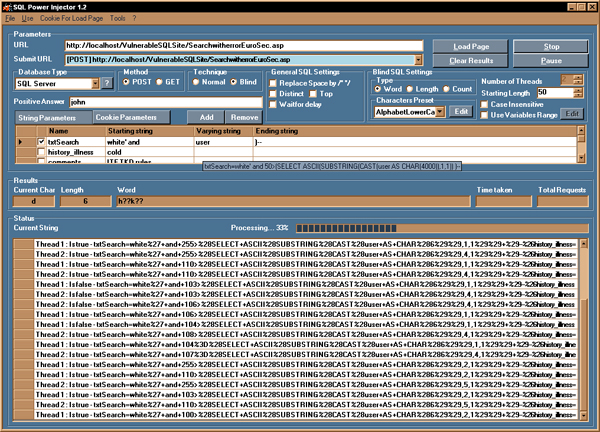The width and height of the screenshot is (600, 432).
Task: Expand the Submit URL dropdown
Action: (418, 60)
